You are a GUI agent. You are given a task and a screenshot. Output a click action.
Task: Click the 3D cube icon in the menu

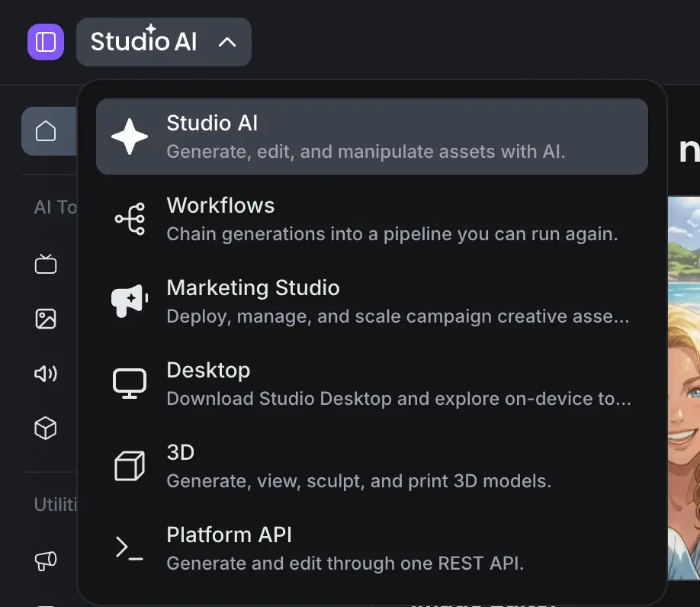[x=130, y=466]
